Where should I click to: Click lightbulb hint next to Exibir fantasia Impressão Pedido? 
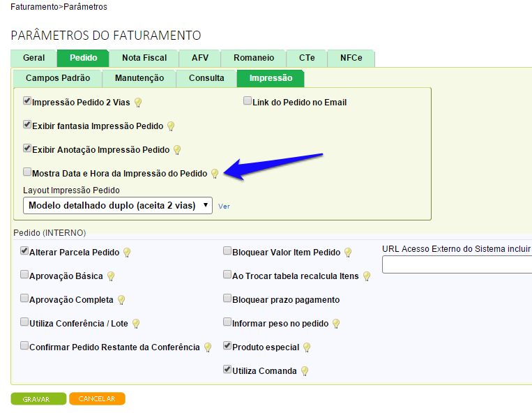[171, 126]
